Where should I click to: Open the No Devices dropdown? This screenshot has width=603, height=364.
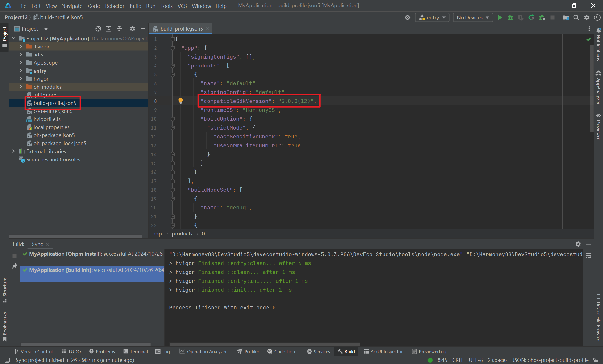tap(473, 17)
